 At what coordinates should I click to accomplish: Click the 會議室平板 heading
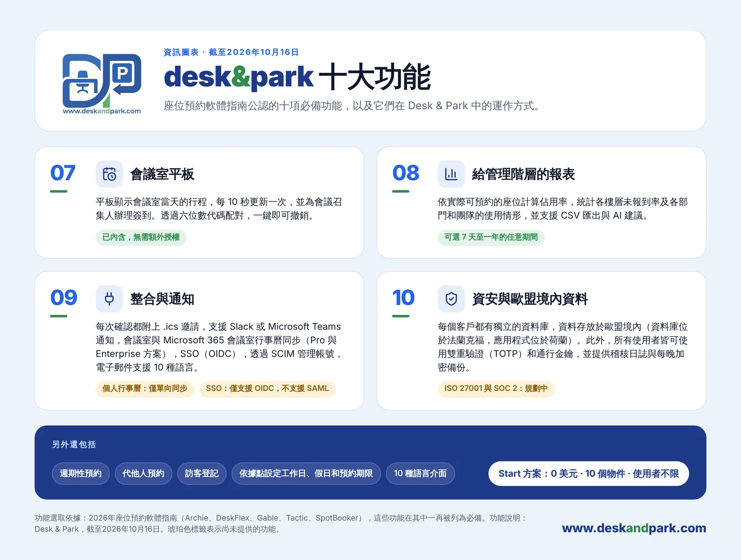click(162, 174)
